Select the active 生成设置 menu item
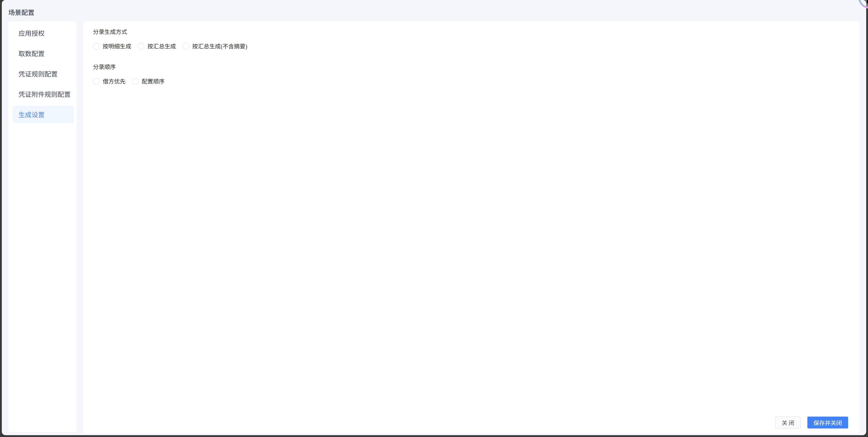Image resolution: width=868 pixels, height=437 pixels. 43,115
